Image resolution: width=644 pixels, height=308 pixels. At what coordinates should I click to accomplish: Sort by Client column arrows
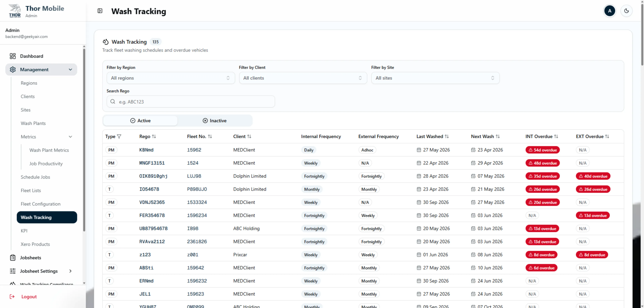[x=249, y=137]
